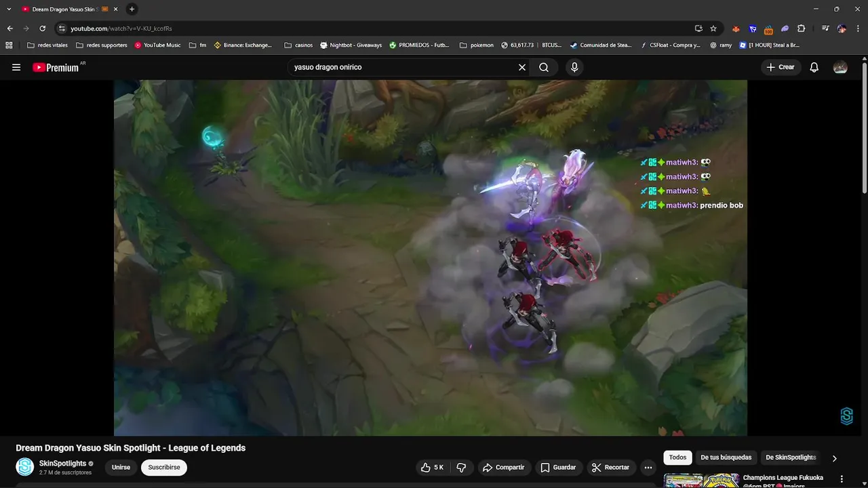The width and height of the screenshot is (868, 488).
Task: Open the browser profile avatar in toolbar
Action: coord(842,28)
